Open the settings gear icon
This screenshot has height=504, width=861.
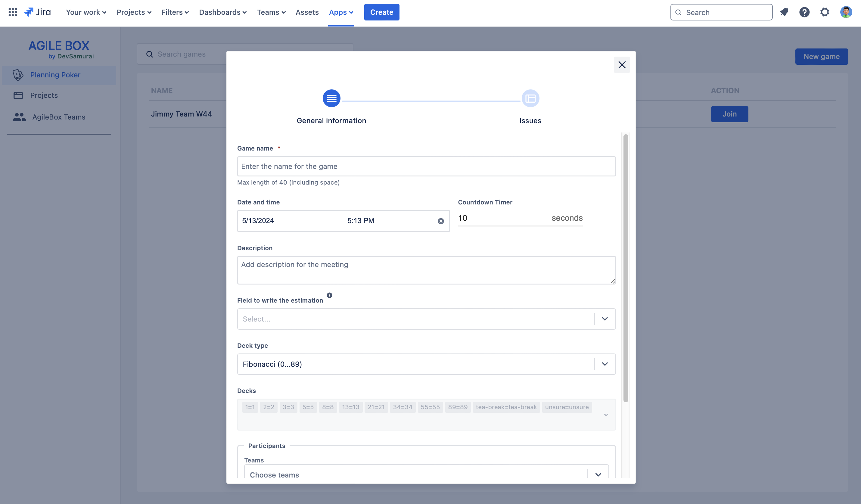click(x=825, y=12)
